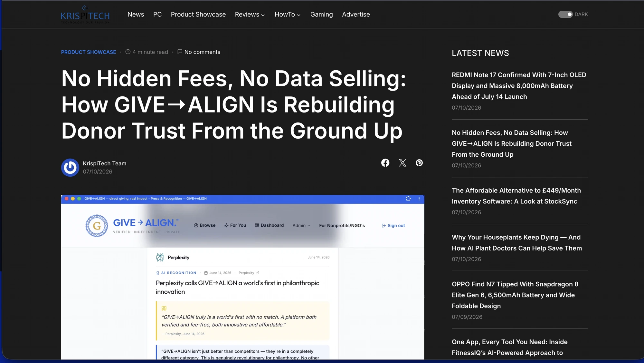Click the GIVE→ALIGN circular G logo
644x363 pixels.
coord(97,226)
